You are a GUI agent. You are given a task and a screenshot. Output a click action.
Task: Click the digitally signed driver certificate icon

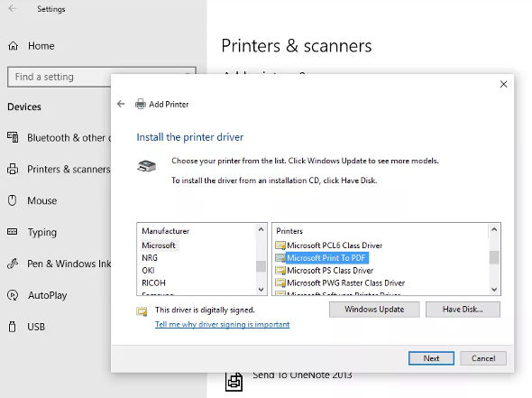tap(142, 311)
